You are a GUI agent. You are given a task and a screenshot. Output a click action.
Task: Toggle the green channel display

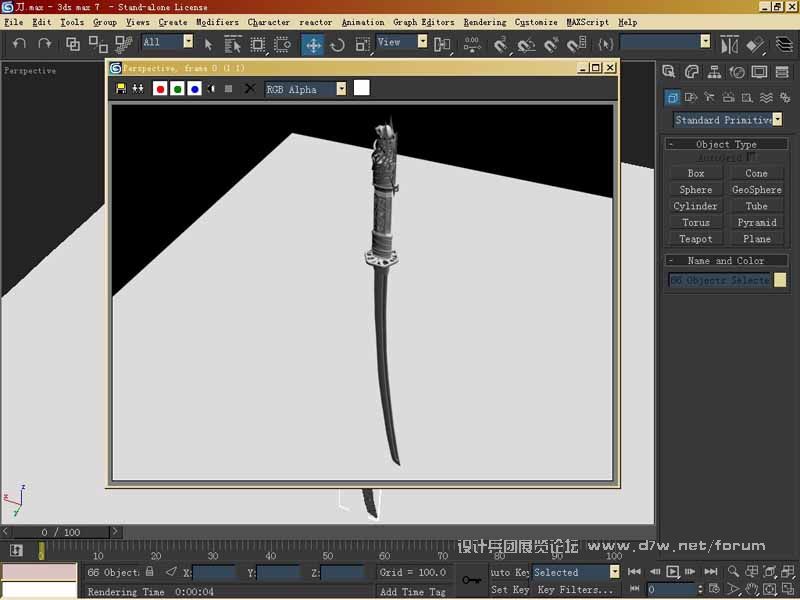pyautogui.click(x=177, y=89)
